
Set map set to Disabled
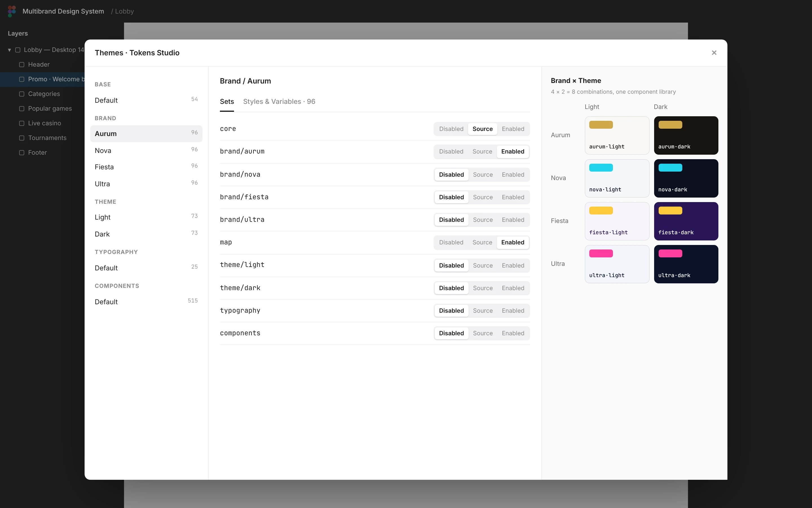[x=451, y=242]
